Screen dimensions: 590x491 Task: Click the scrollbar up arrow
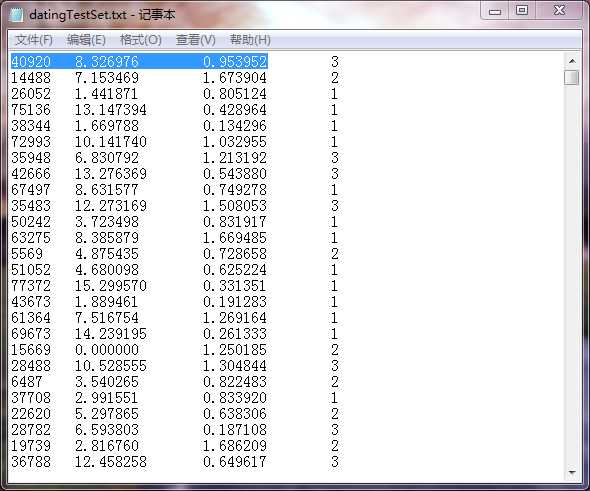572,61
